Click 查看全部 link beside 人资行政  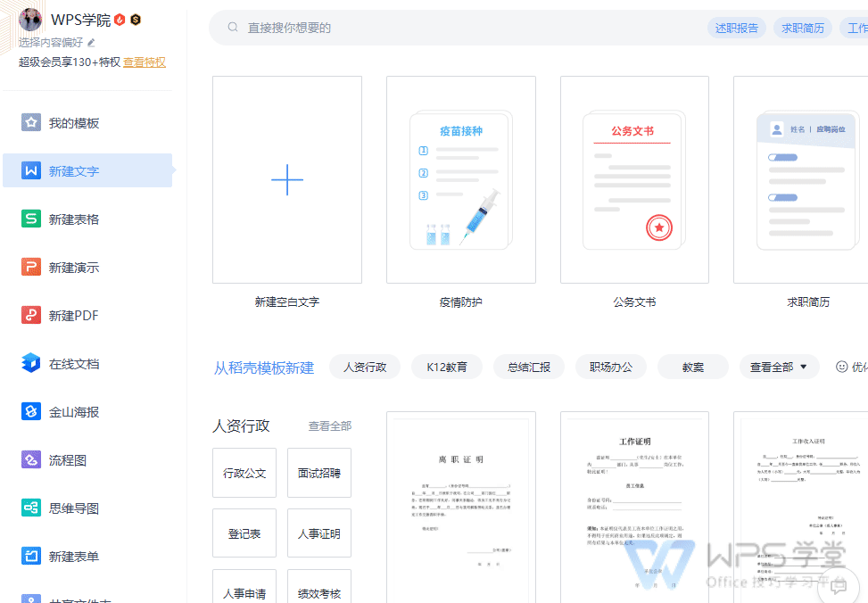(330, 425)
